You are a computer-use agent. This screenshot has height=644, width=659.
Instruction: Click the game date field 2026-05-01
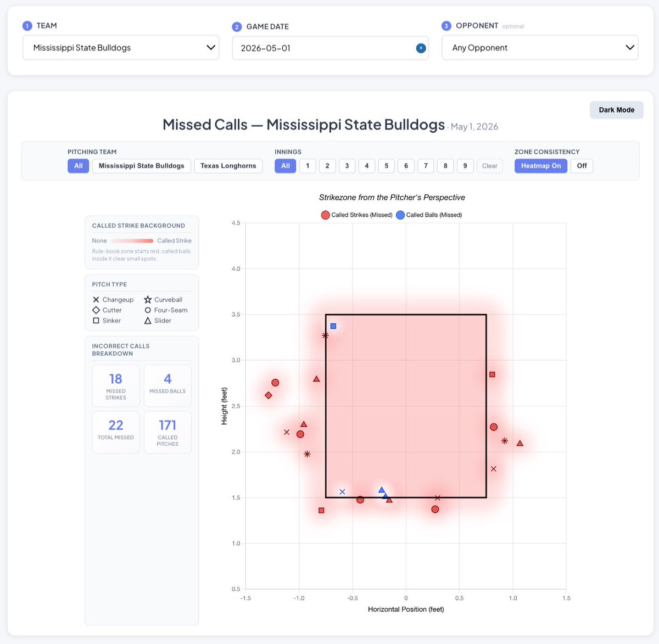point(330,48)
